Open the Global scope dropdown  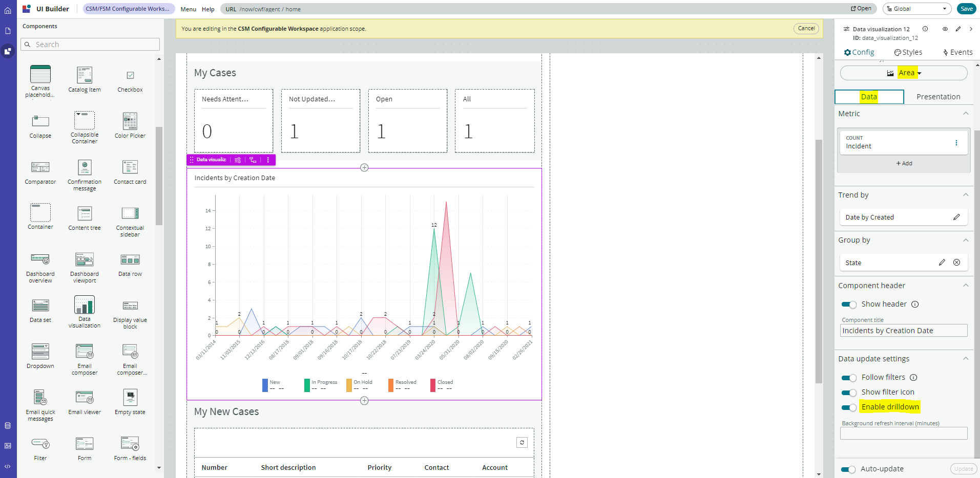[x=916, y=9]
